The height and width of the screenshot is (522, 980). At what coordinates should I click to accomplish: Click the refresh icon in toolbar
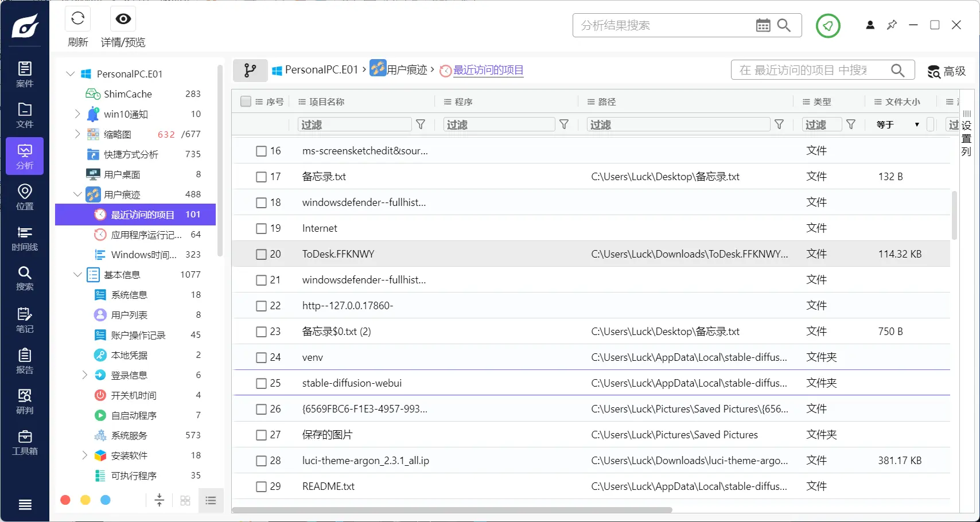point(78,18)
